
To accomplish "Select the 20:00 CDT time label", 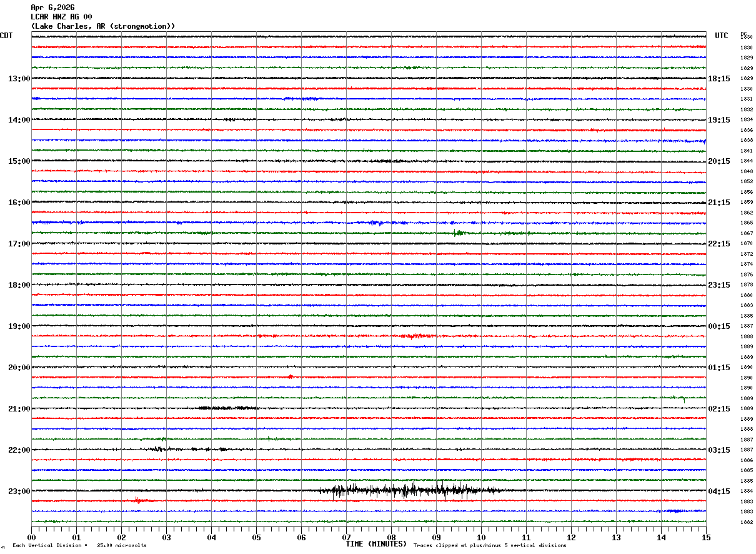I will (19, 368).
